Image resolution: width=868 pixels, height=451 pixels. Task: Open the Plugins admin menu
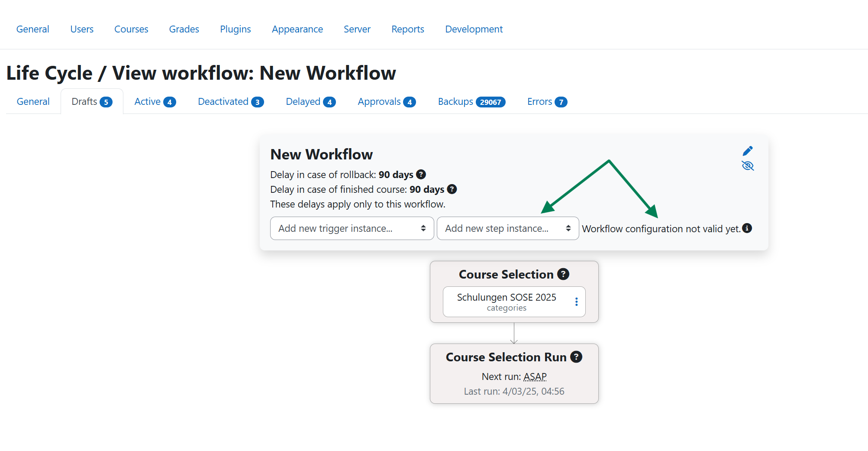click(235, 29)
